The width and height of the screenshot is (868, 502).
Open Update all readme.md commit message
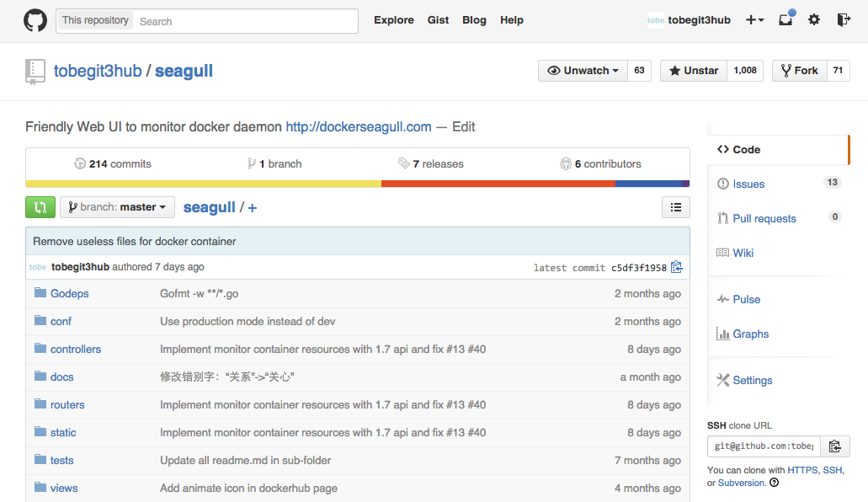tap(245, 461)
